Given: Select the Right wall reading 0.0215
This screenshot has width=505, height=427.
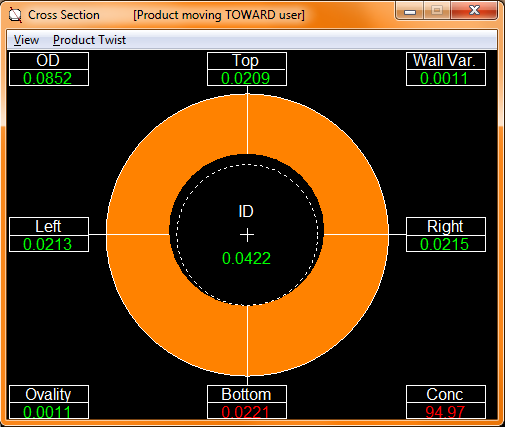Looking at the screenshot, I should (446, 244).
